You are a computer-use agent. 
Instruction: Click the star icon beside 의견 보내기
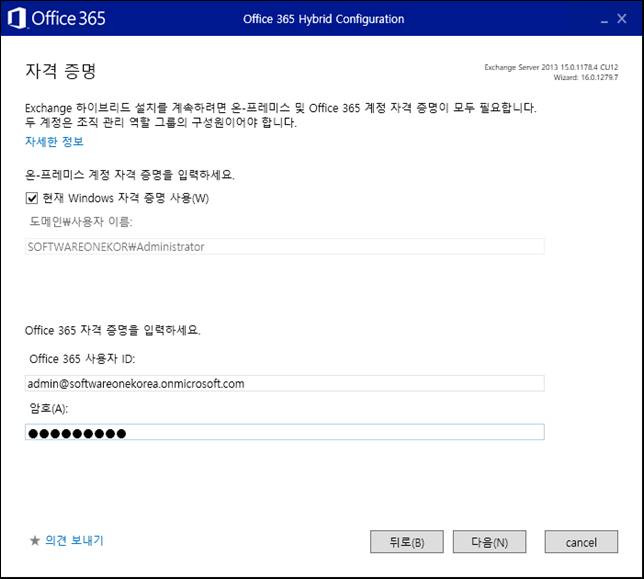[35, 540]
